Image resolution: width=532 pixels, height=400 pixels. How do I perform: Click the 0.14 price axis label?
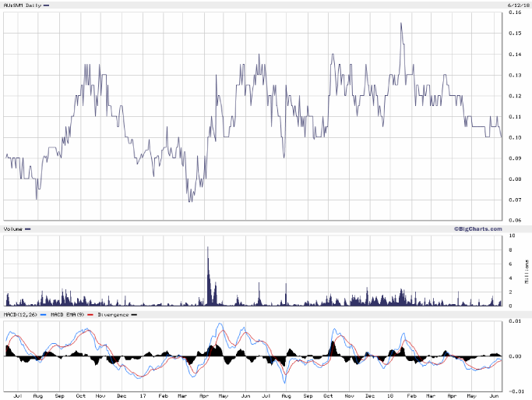pyautogui.click(x=515, y=55)
